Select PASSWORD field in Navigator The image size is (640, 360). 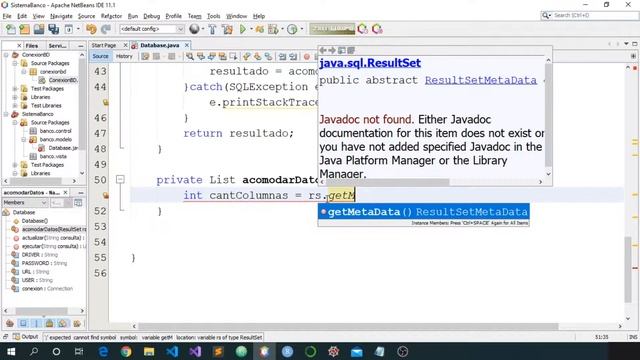coord(44,263)
